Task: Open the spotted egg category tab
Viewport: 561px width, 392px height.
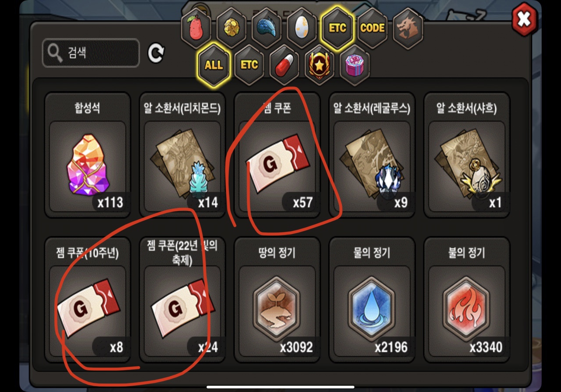Action: pos(302,28)
